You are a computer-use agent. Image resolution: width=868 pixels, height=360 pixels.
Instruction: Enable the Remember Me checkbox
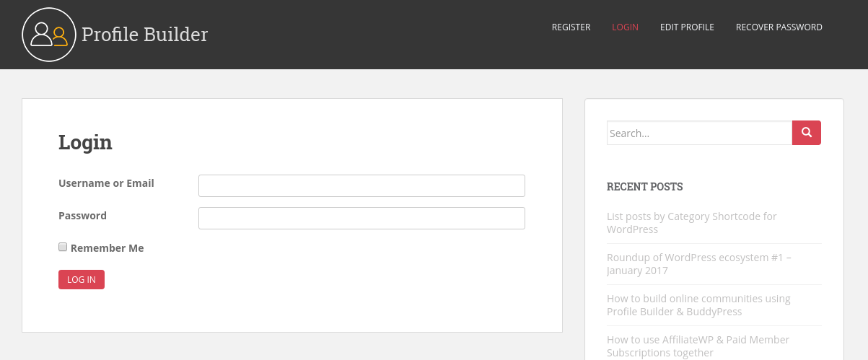coord(63,247)
